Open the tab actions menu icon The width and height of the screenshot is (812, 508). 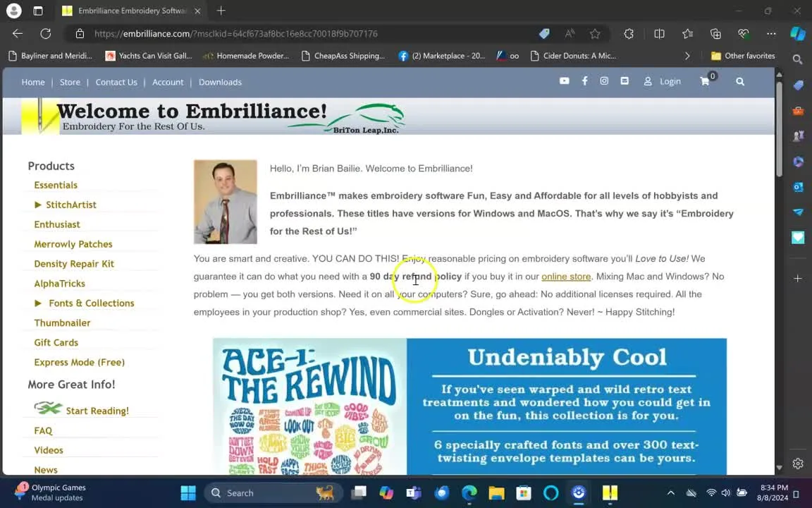[38, 11]
